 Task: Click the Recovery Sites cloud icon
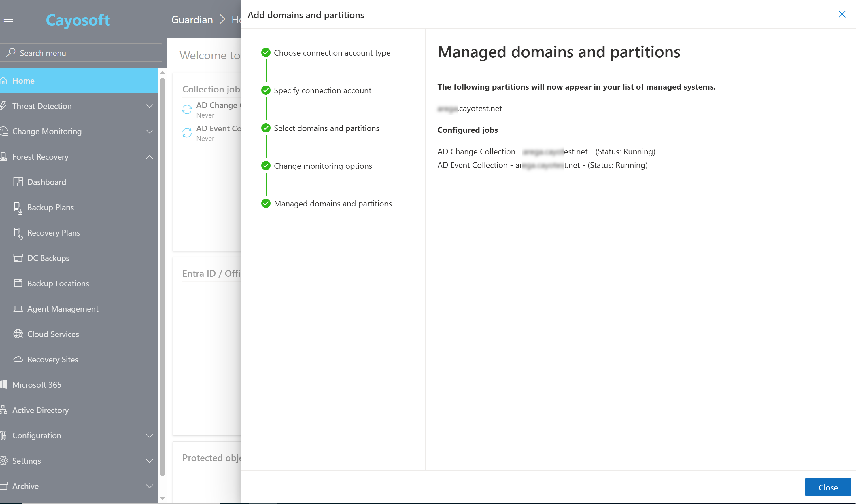[18, 359]
